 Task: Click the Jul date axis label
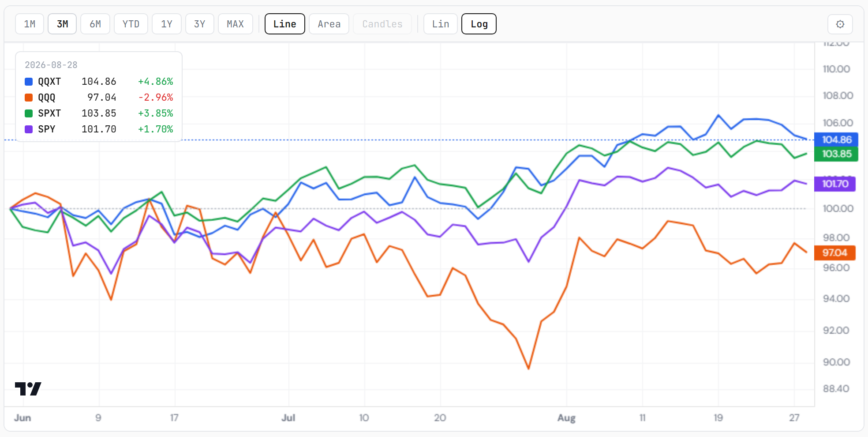[x=288, y=418]
